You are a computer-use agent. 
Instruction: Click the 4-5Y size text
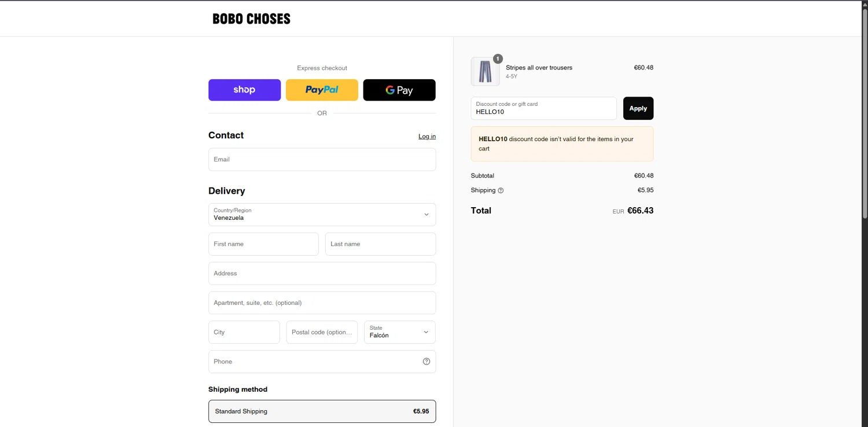[512, 76]
